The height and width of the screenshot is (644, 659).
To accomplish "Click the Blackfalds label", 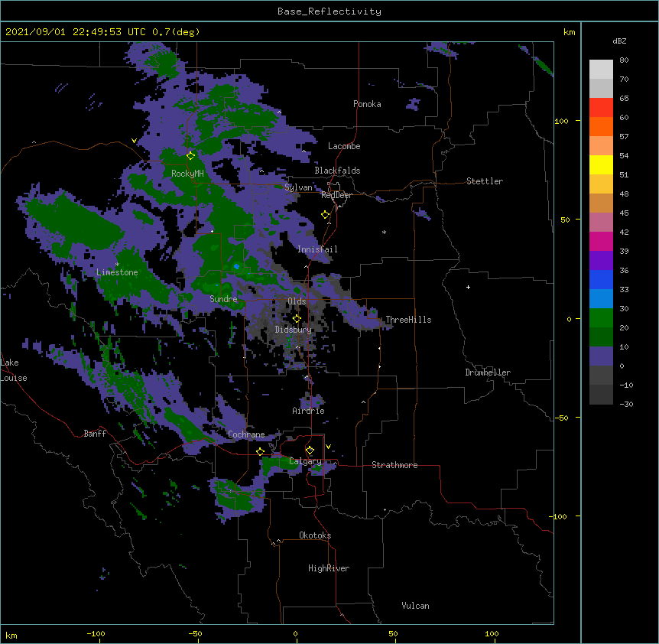I will coord(337,171).
